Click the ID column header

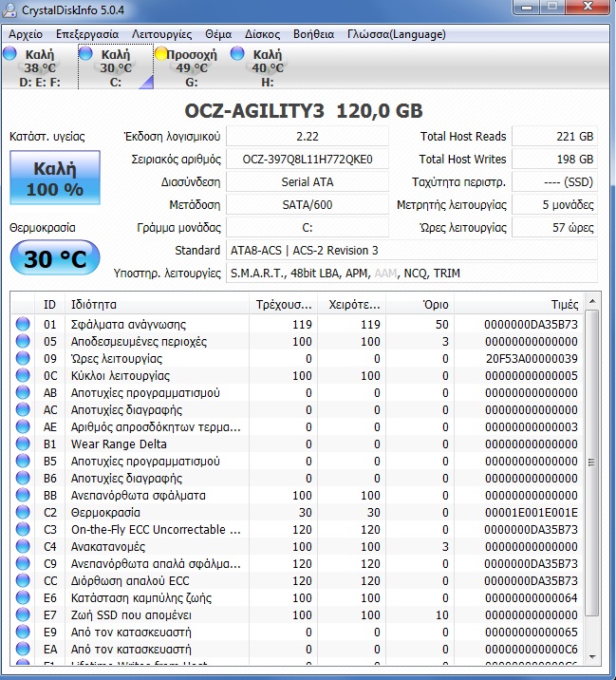coord(49,305)
